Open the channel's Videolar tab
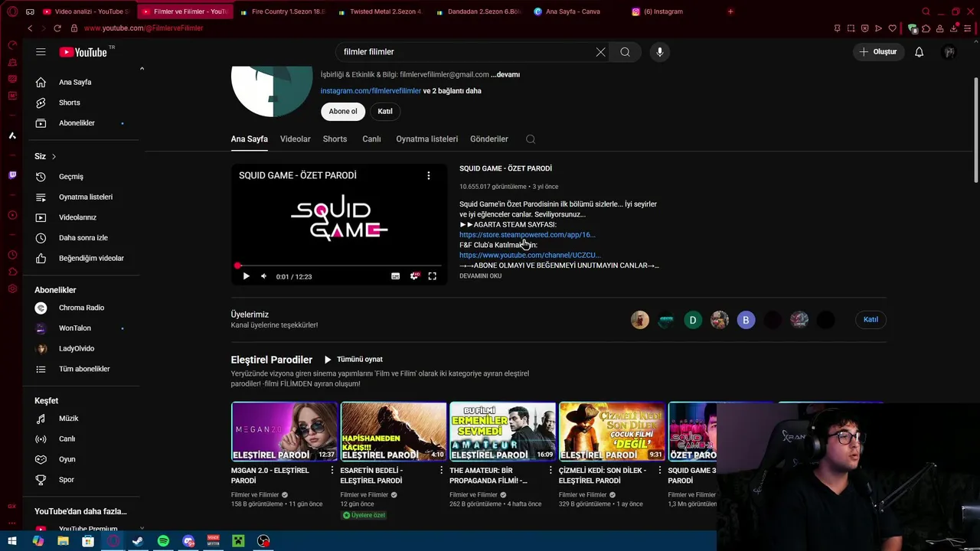980x551 pixels. pyautogui.click(x=295, y=139)
